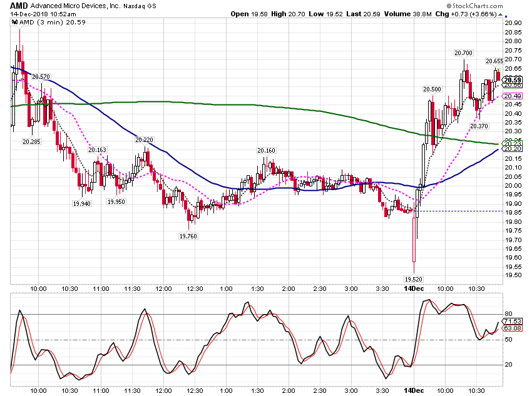This screenshot has width=532, height=396.
Task: Click the bold 20.59 last-price tag on the axis
Action: [512, 80]
